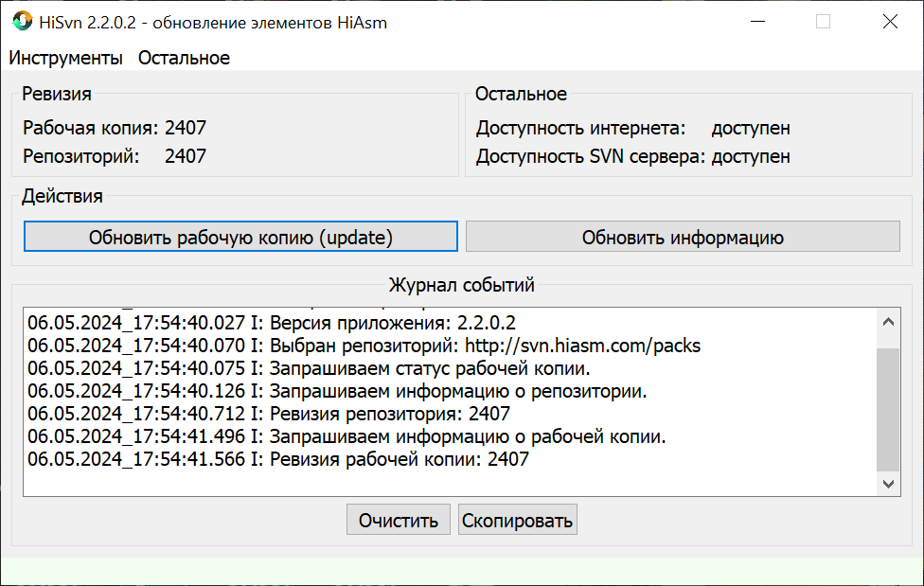Click the log scrollbar up arrow
The image size is (924, 586).
(x=888, y=322)
